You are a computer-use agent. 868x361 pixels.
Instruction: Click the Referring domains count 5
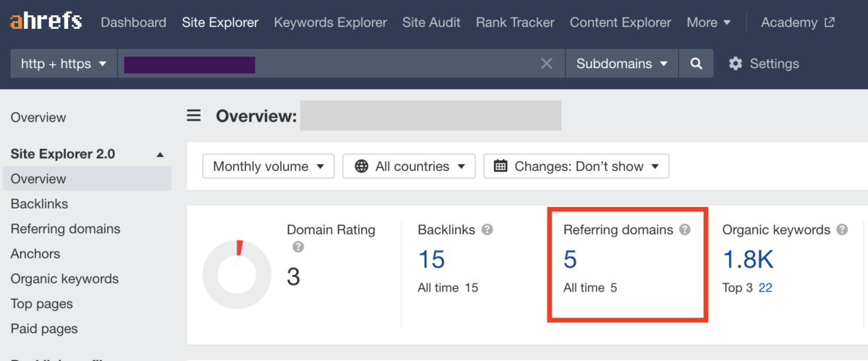[x=570, y=259]
